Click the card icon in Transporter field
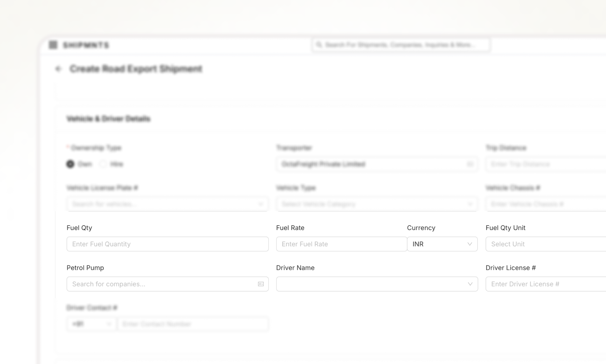The width and height of the screenshot is (606, 364). [470, 164]
